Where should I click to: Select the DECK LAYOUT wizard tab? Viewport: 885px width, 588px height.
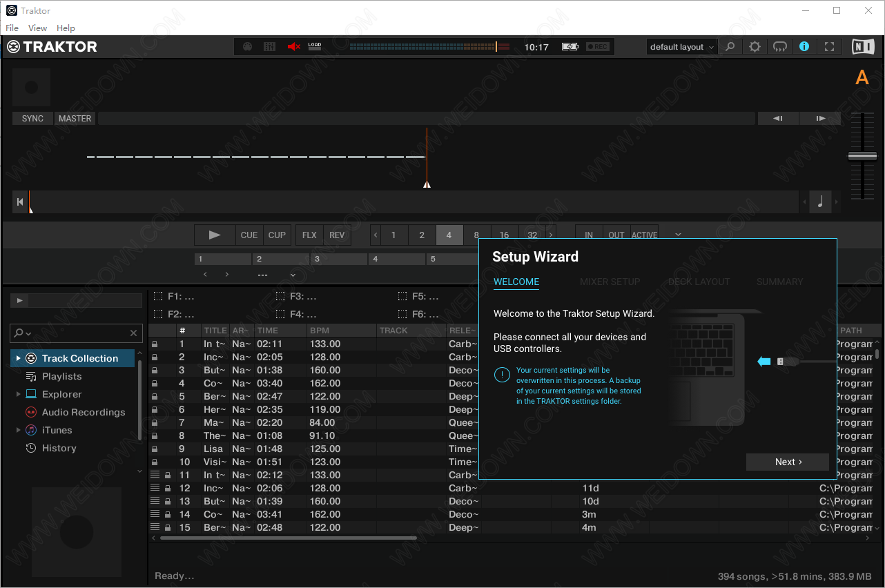click(x=699, y=282)
